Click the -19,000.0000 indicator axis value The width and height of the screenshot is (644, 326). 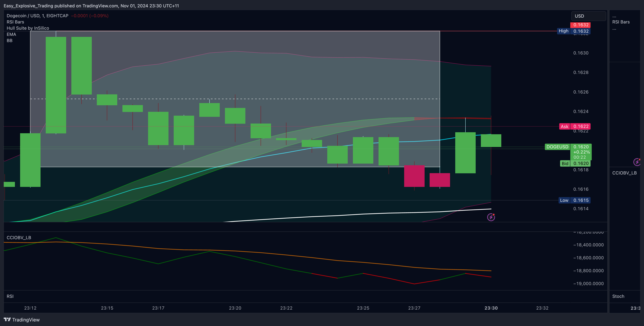(588, 283)
